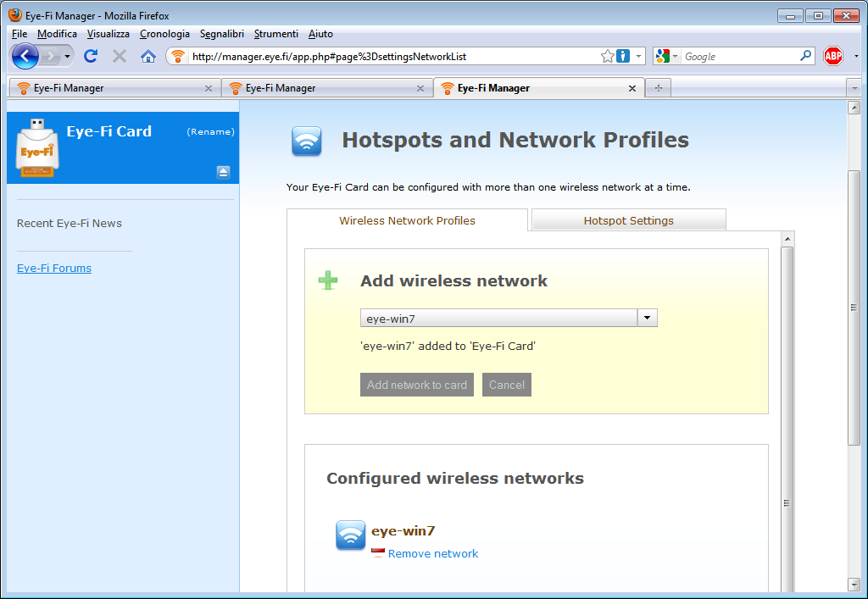Image resolution: width=868 pixels, height=599 pixels.
Task: Click the Recent Eye-Fi News heading
Action: 70,224
